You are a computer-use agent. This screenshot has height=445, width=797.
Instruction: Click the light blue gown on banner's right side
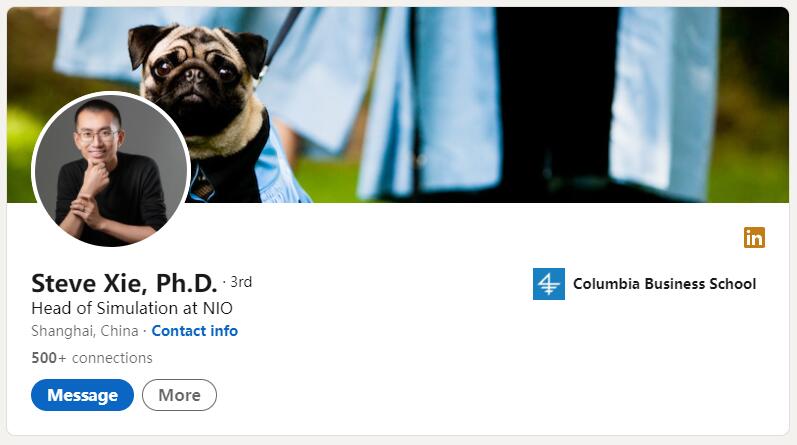(663, 102)
